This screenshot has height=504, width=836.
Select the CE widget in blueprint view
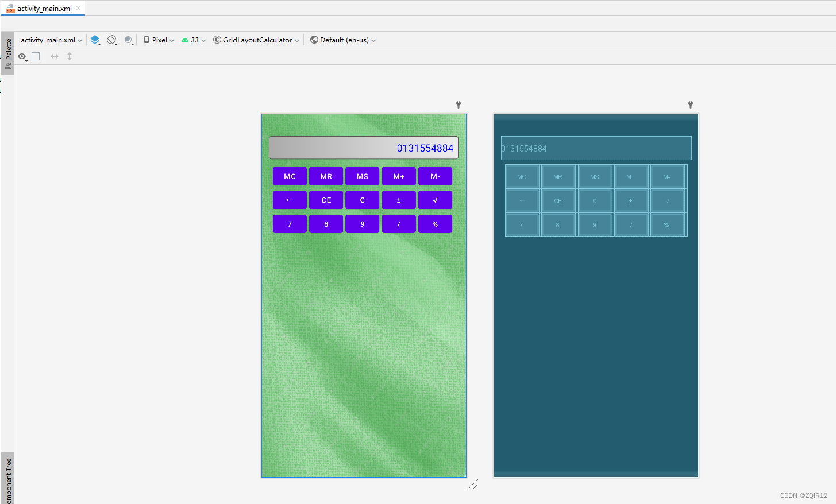coord(558,201)
